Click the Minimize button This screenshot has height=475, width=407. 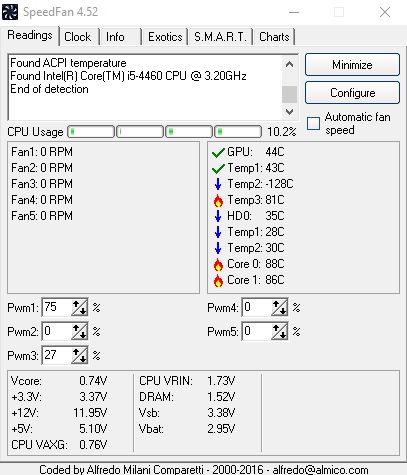click(x=352, y=65)
